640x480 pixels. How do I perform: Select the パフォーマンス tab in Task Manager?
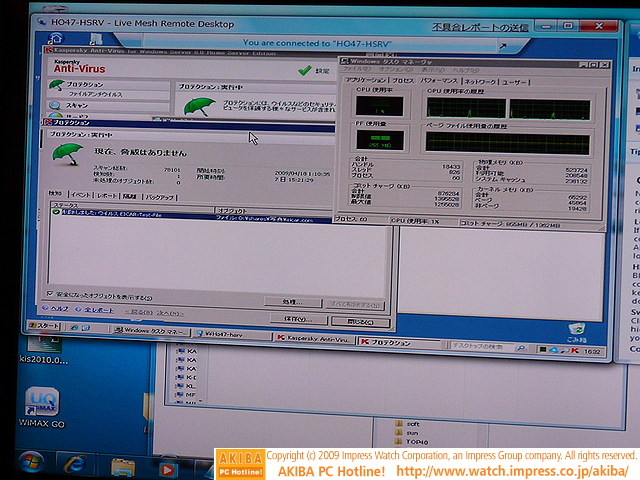(x=438, y=80)
